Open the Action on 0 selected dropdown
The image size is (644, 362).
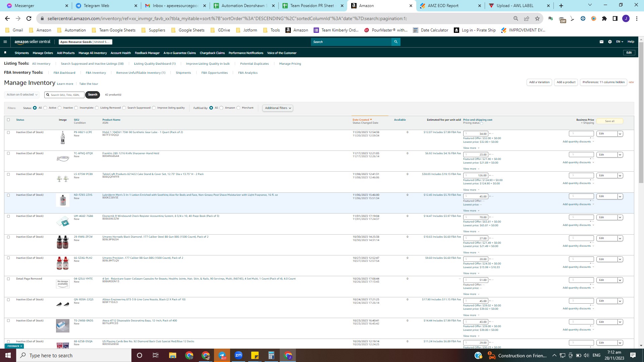[x=22, y=95]
